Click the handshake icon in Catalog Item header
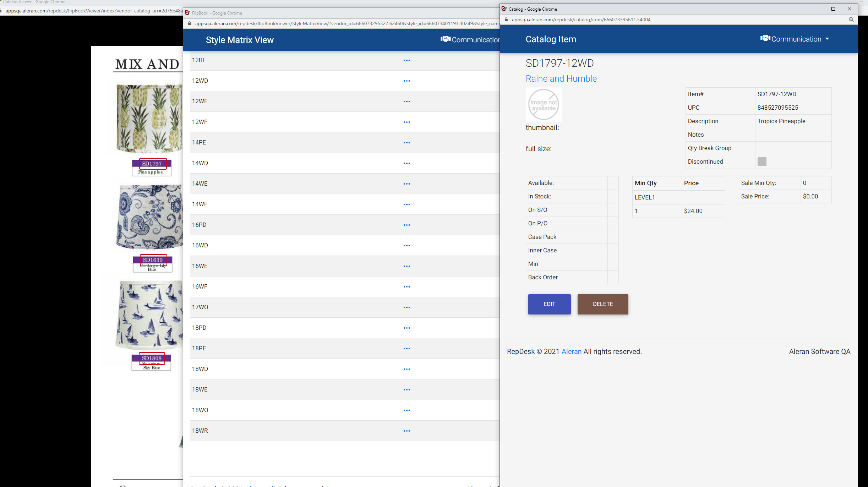 765,39
